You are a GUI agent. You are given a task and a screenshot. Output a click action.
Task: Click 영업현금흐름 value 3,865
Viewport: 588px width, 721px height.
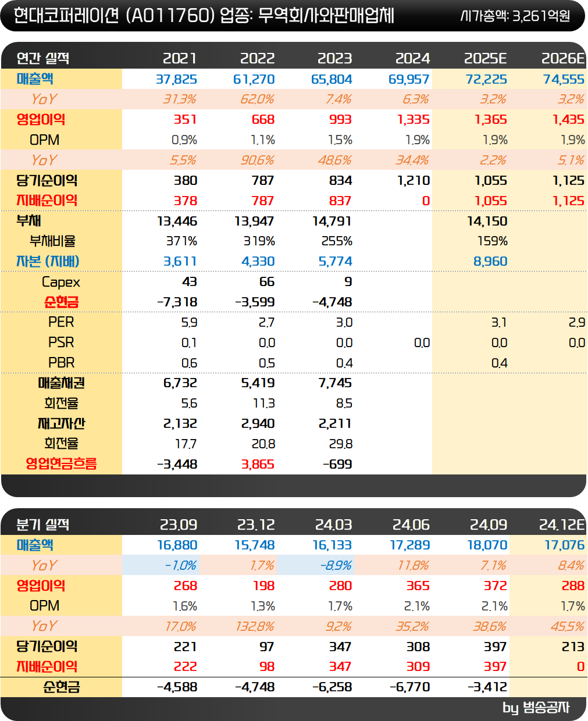point(258,465)
